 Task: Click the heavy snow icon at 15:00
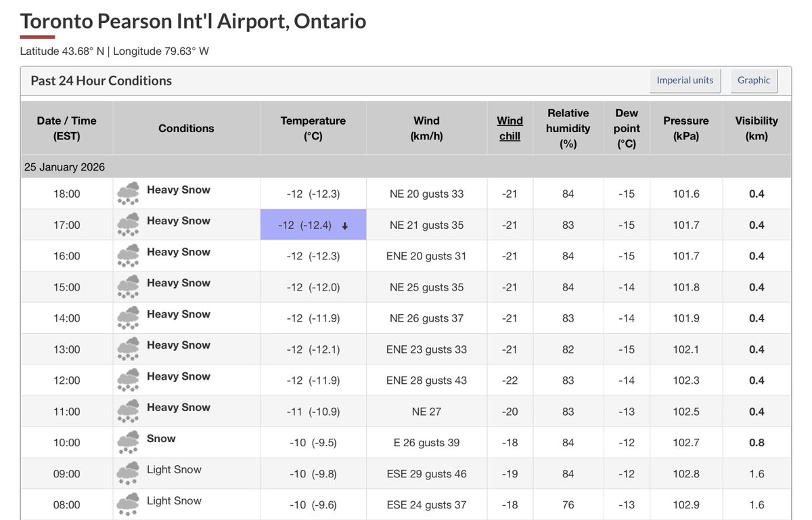[x=128, y=286]
